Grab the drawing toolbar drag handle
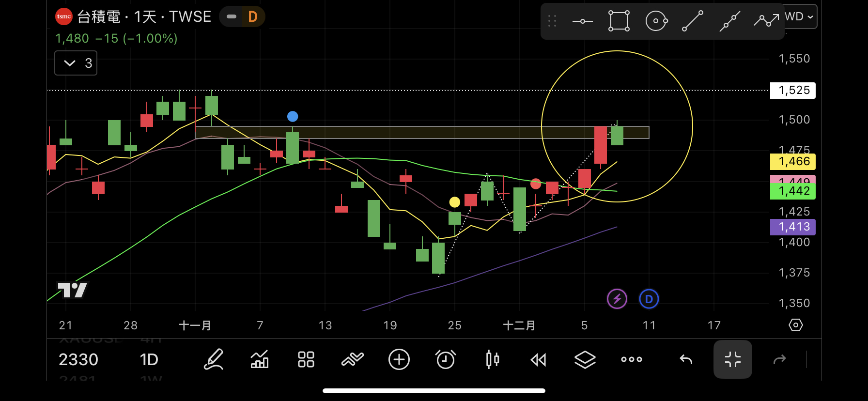 click(552, 21)
